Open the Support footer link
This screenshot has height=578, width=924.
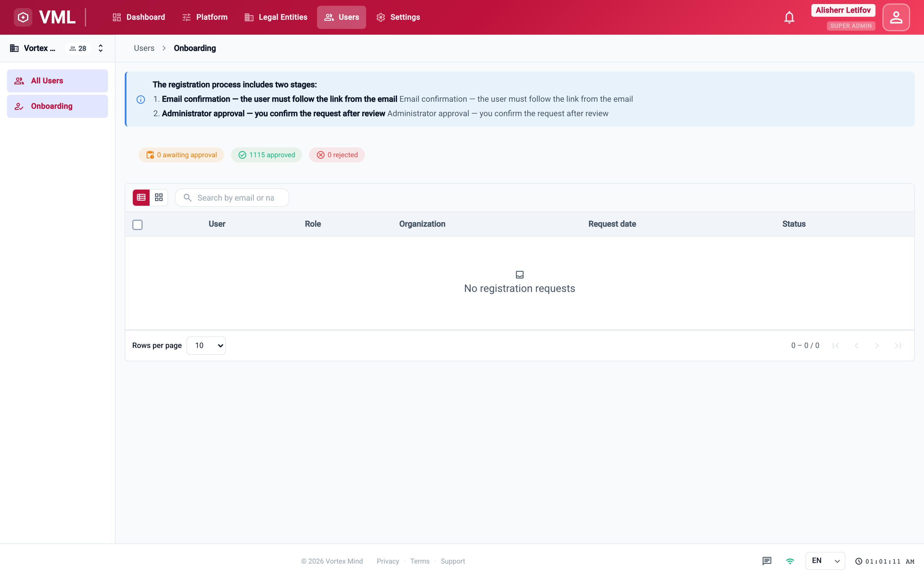click(x=452, y=561)
